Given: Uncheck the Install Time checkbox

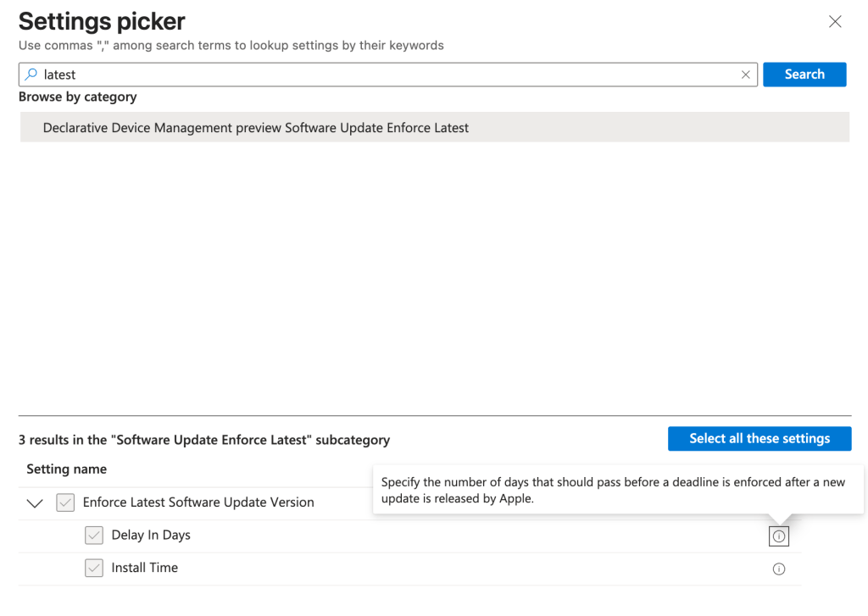Looking at the screenshot, I should pos(94,569).
